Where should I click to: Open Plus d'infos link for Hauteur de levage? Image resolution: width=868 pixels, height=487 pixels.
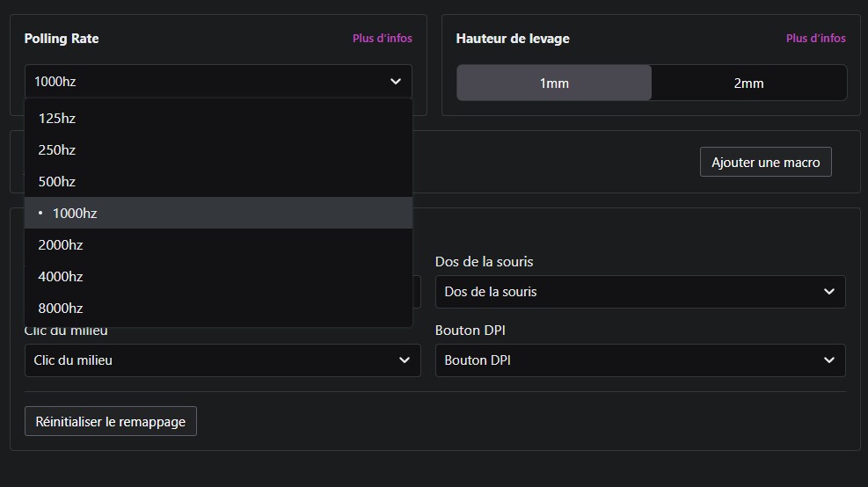[815, 38]
